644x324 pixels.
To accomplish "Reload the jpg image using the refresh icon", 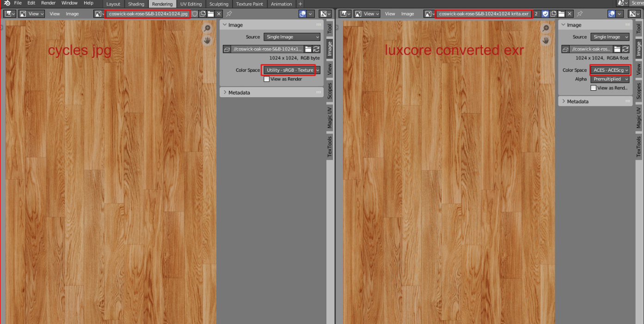I will 317,49.
